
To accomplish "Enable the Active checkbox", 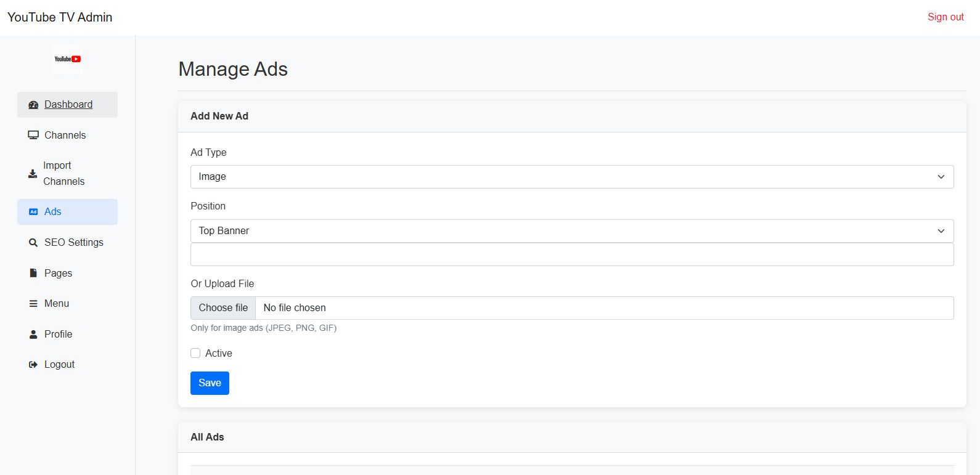I will coord(195,353).
